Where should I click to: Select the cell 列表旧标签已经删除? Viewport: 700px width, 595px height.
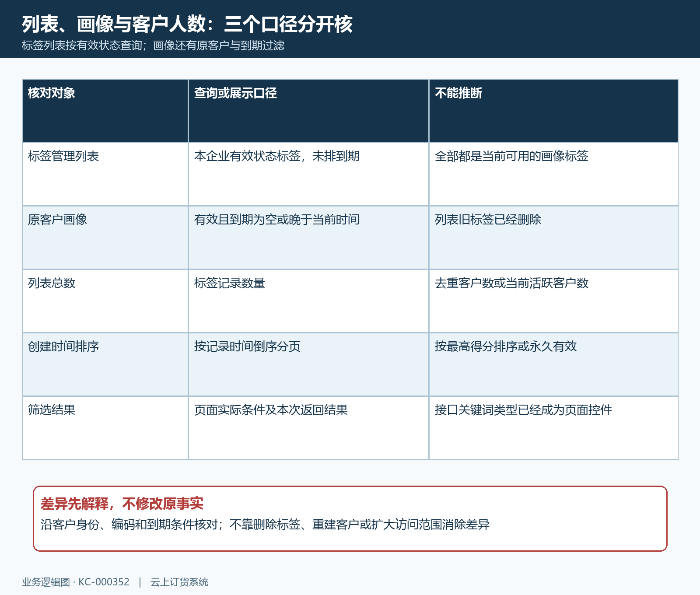click(x=553, y=238)
